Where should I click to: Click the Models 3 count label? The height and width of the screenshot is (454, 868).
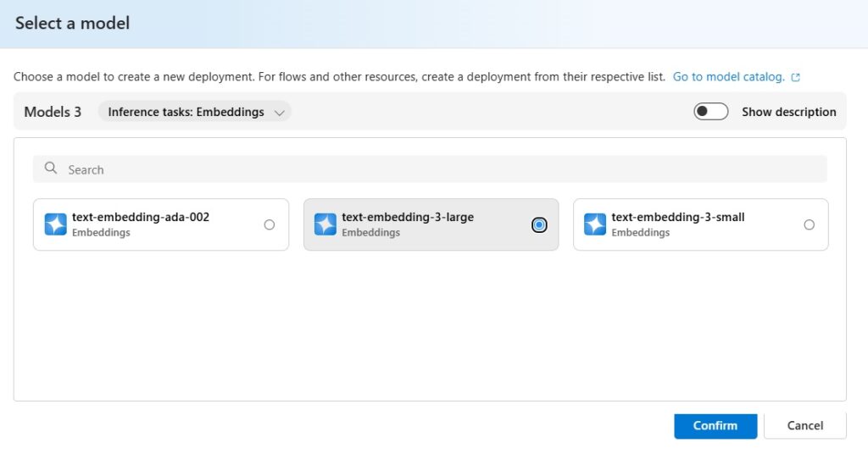53,112
